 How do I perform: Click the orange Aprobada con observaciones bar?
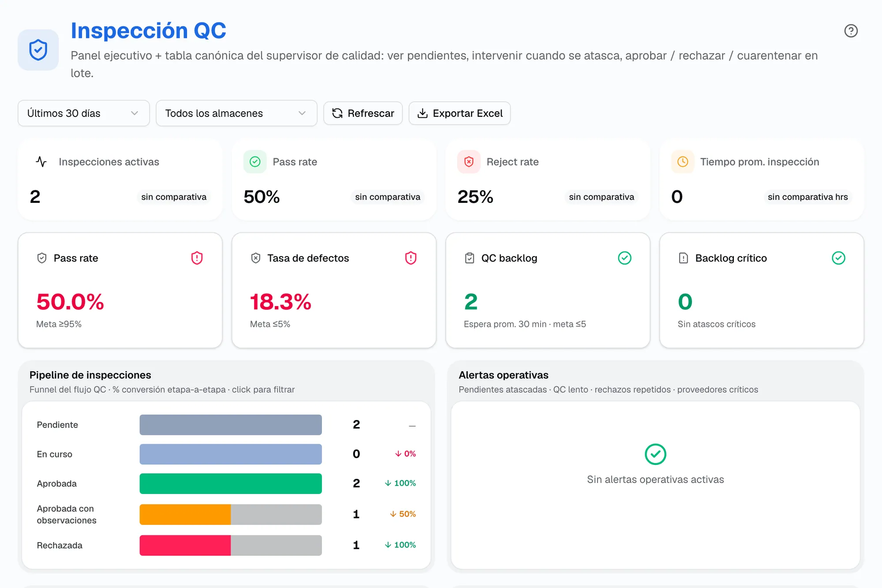click(x=185, y=514)
